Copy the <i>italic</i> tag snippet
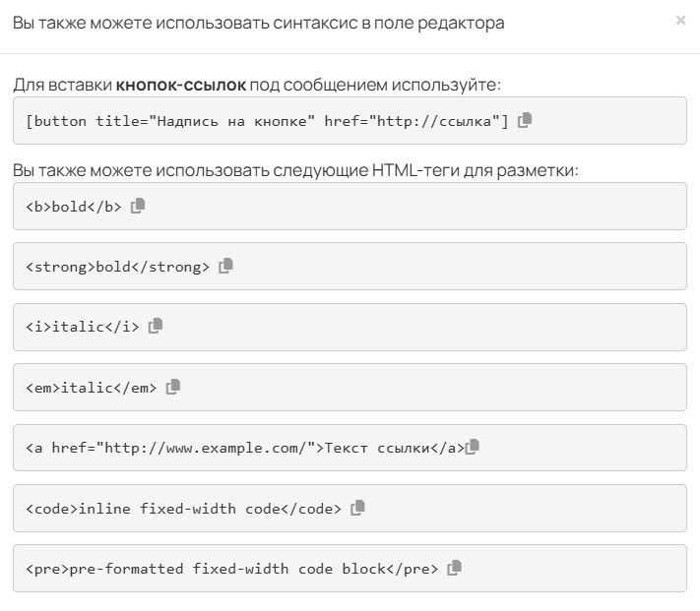This screenshot has width=700, height=611. tap(156, 326)
